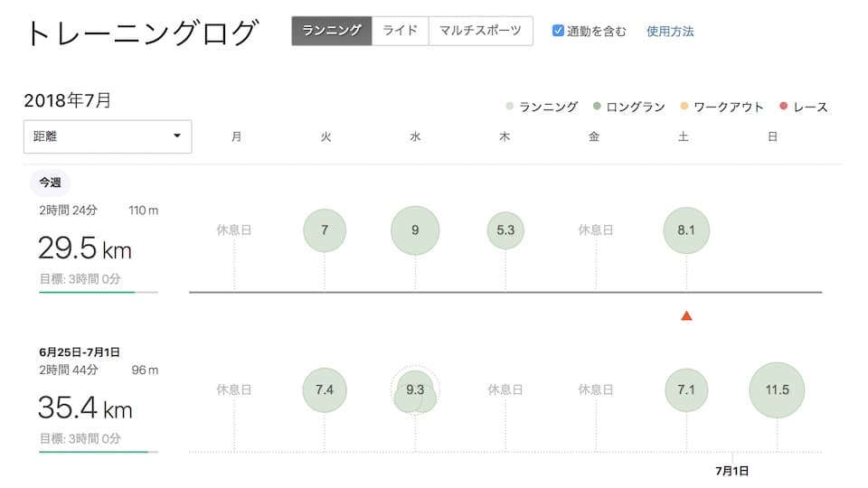Open the 使用方法 help link
This screenshot has height=488, width=868.
click(x=670, y=31)
